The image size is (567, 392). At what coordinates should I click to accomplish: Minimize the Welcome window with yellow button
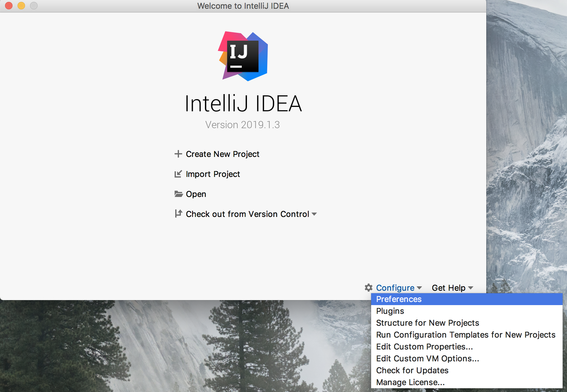[21, 6]
